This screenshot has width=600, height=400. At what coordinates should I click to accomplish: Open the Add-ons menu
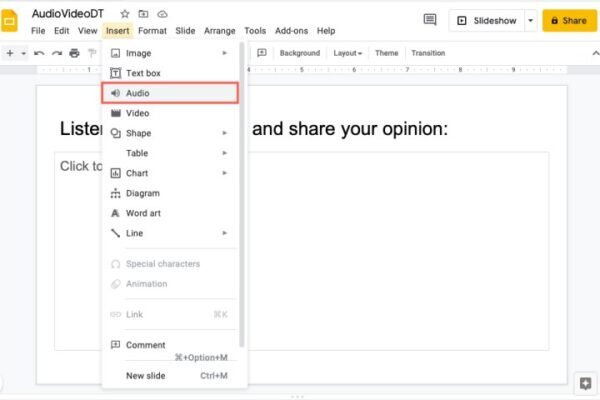coord(291,31)
